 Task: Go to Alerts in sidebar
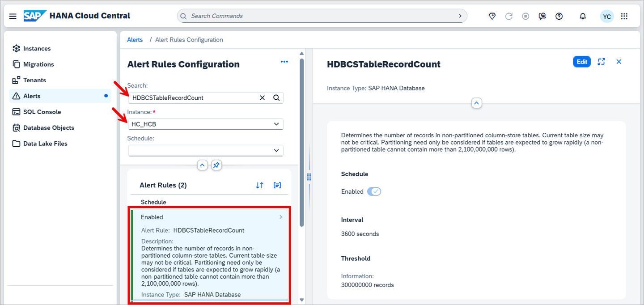pyautogui.click(x=60, y=96)
